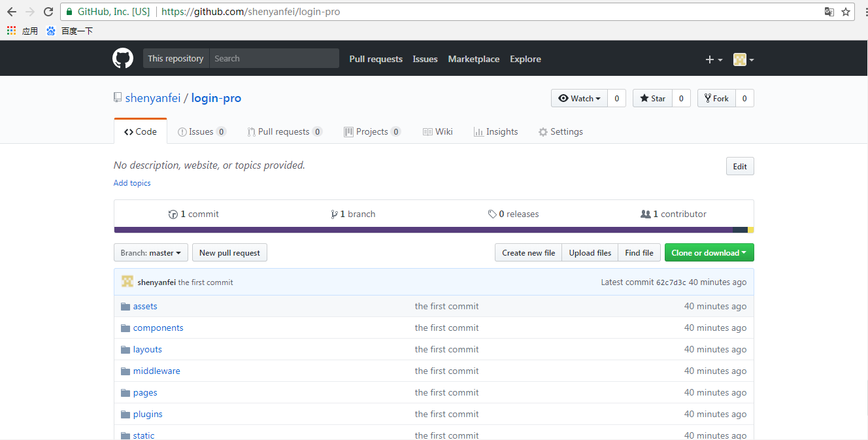Open Explore in top navigation
The height and width of the screenshot is (440, 868).
pos(526,59)
